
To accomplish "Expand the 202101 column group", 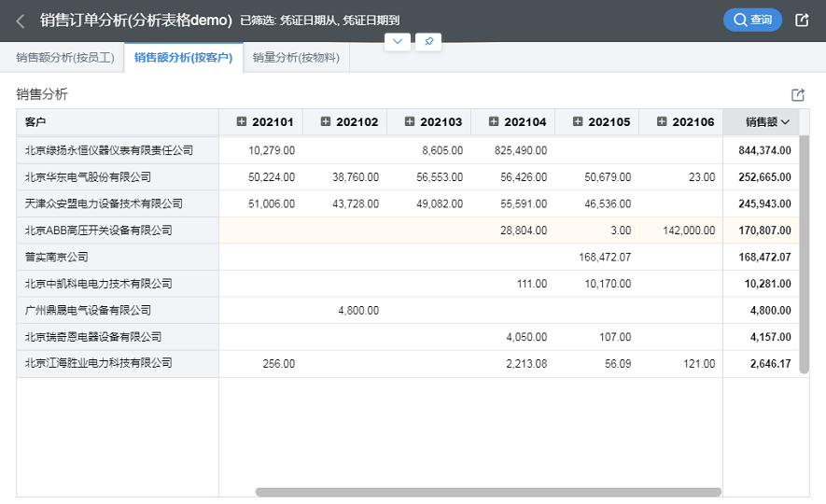I will 242,122.
